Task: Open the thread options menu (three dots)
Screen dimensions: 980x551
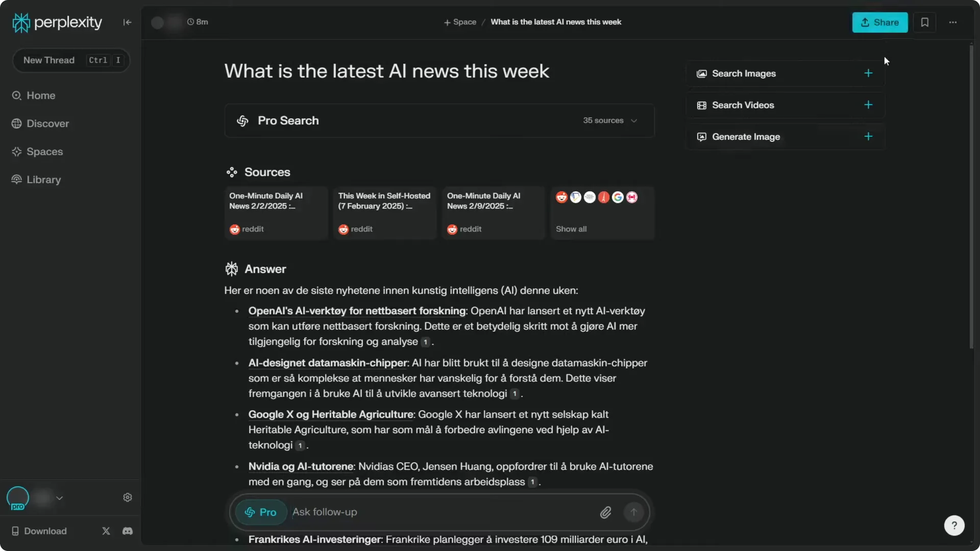Action: [x=953, y=22]
